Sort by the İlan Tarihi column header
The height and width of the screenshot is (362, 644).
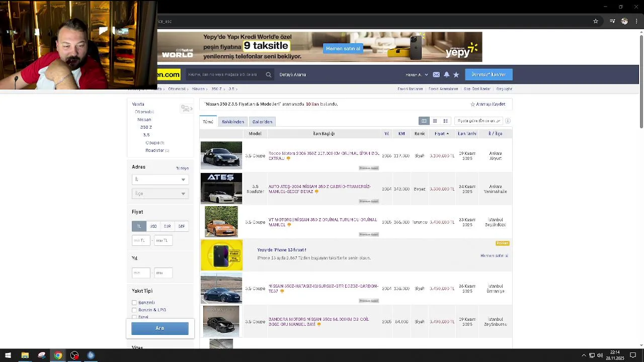[467, 134]
